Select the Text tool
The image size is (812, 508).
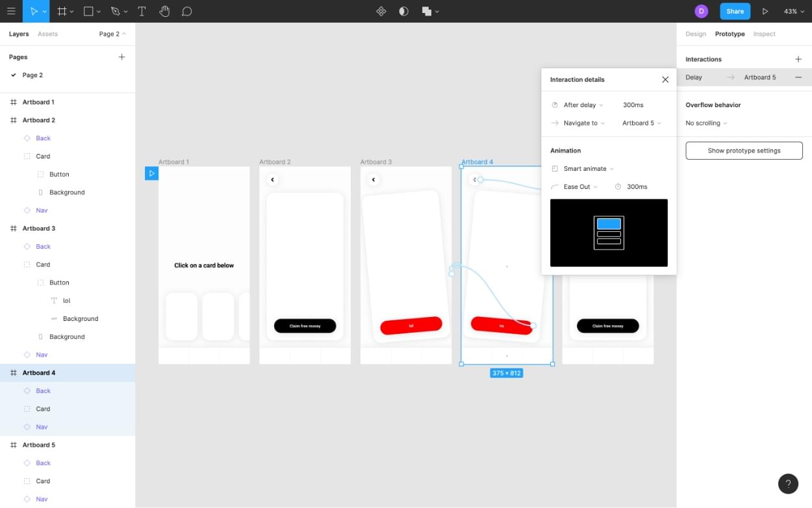tap(142, 11)
